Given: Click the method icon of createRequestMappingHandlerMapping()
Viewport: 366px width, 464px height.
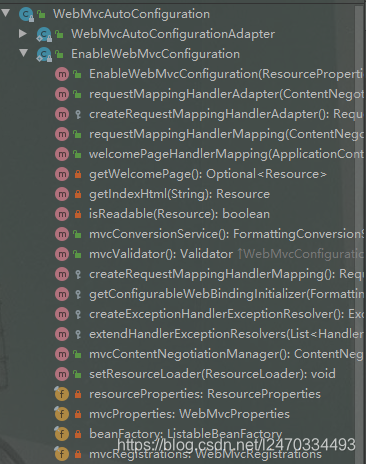Looking at the screenshot, I should point(62,274).
